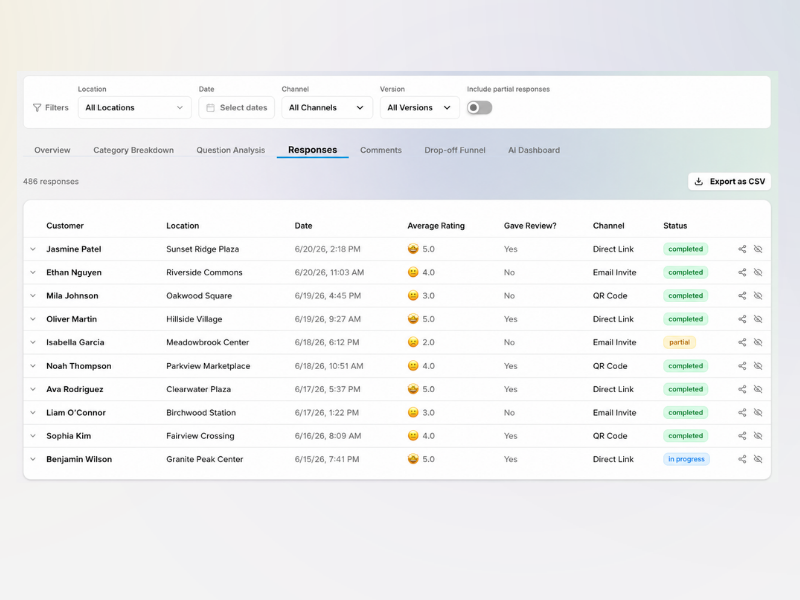Click the Filters label button
800x600 pixels.
click(x=51, y=108)
